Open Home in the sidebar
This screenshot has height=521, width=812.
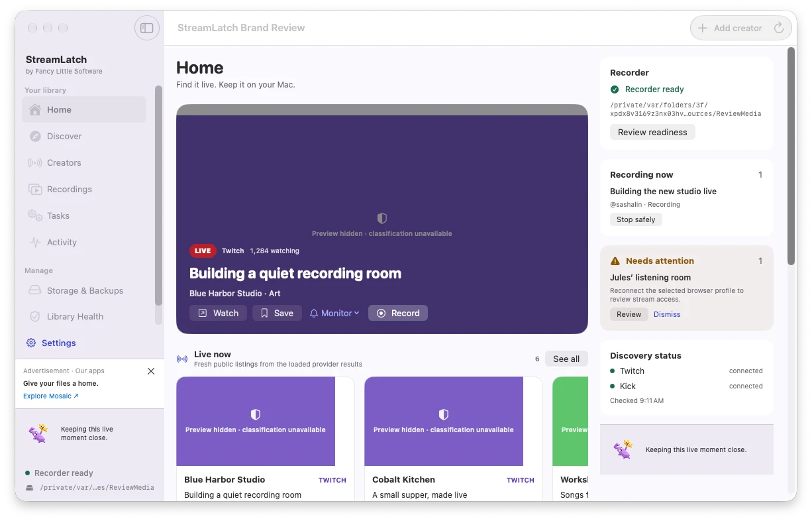coord(84,109)
